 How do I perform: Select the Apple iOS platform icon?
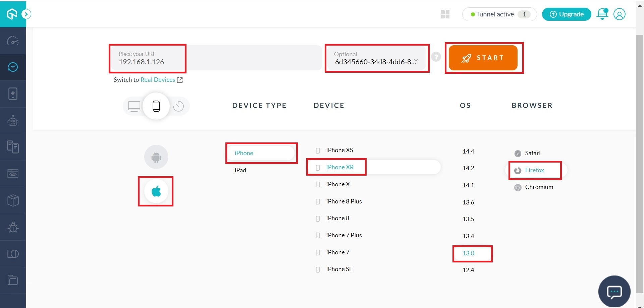click(x=156, y=191)
